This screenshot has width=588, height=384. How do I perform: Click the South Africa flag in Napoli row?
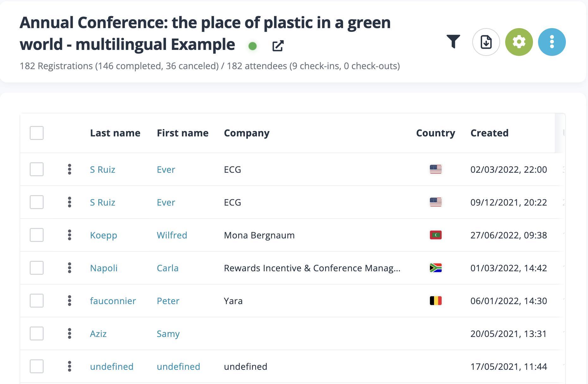coord(436,268)
